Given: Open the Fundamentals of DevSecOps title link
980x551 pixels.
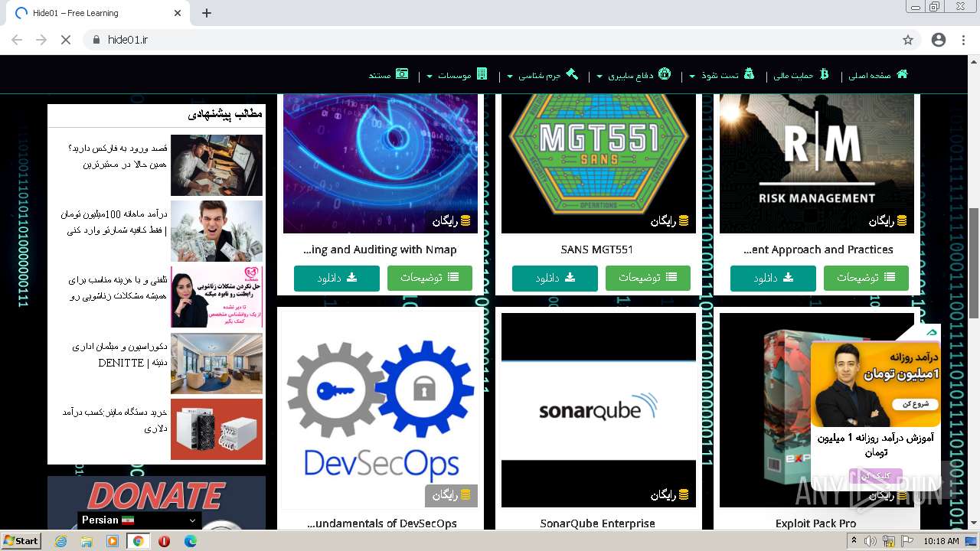Looking at the screenshot, I should coord(381,523).
